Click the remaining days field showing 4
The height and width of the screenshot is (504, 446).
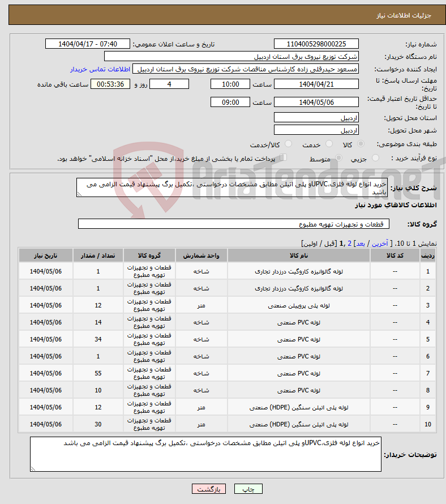(x=169, y=84)
